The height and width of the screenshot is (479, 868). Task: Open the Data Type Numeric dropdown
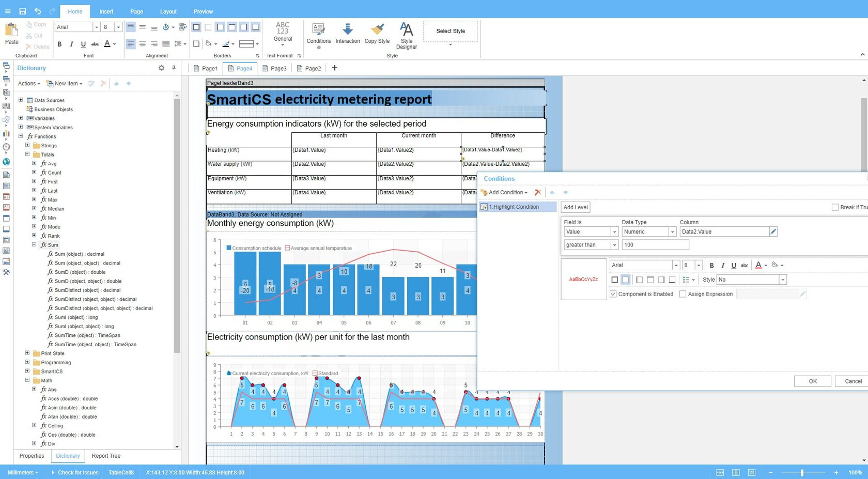point(672,231)
